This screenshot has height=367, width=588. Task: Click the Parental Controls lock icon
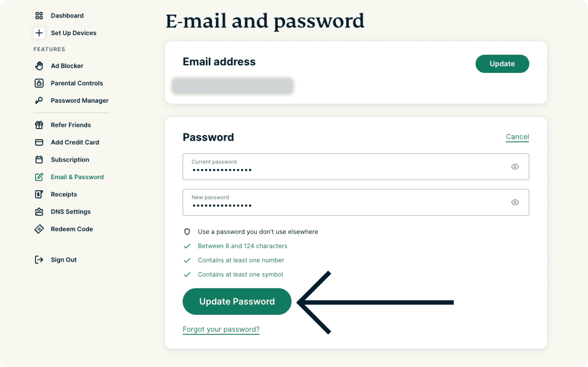coord(39,83)
